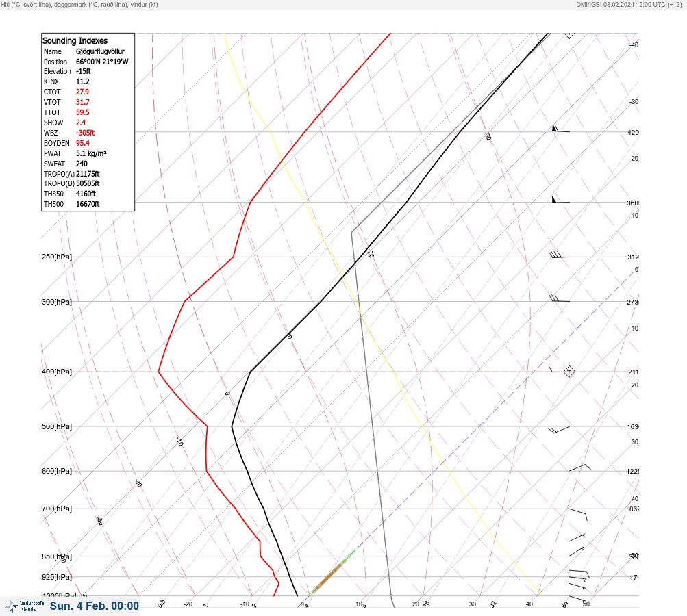Select the position value 66°00'N 21°19'W
687x616 pixels.
point(102,62)
